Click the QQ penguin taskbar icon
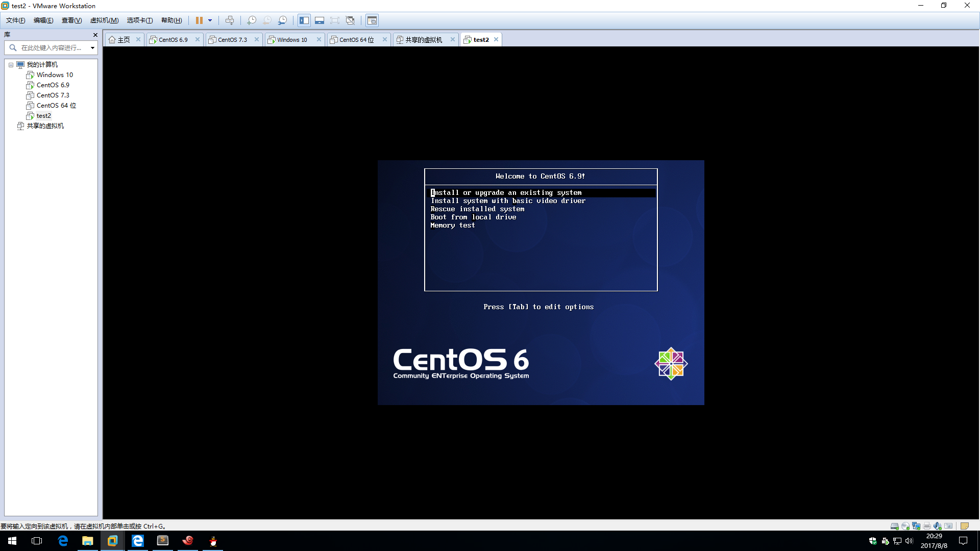 click(213, 541)
